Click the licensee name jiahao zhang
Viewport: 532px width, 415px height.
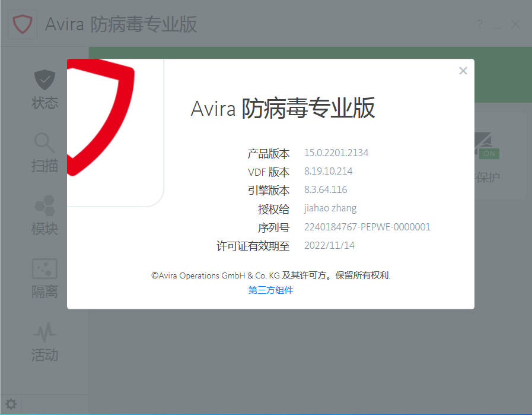click(330, 208)
